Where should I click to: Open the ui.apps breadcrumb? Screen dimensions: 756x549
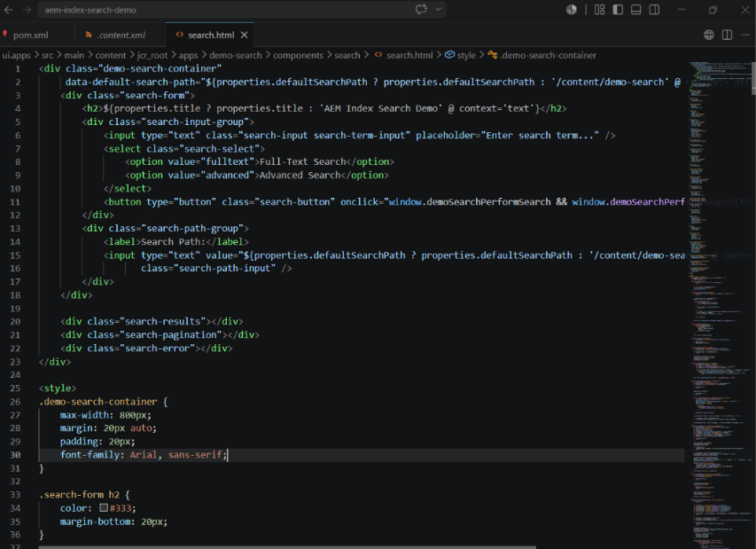16,56
